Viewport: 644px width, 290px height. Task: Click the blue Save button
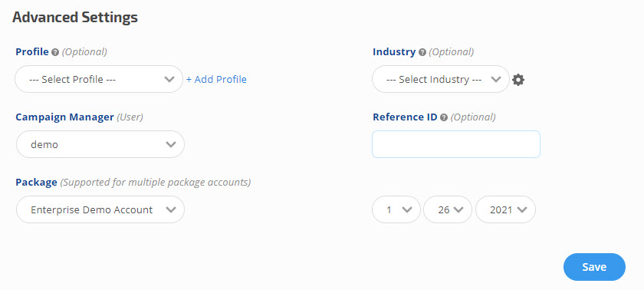point(594,267)
